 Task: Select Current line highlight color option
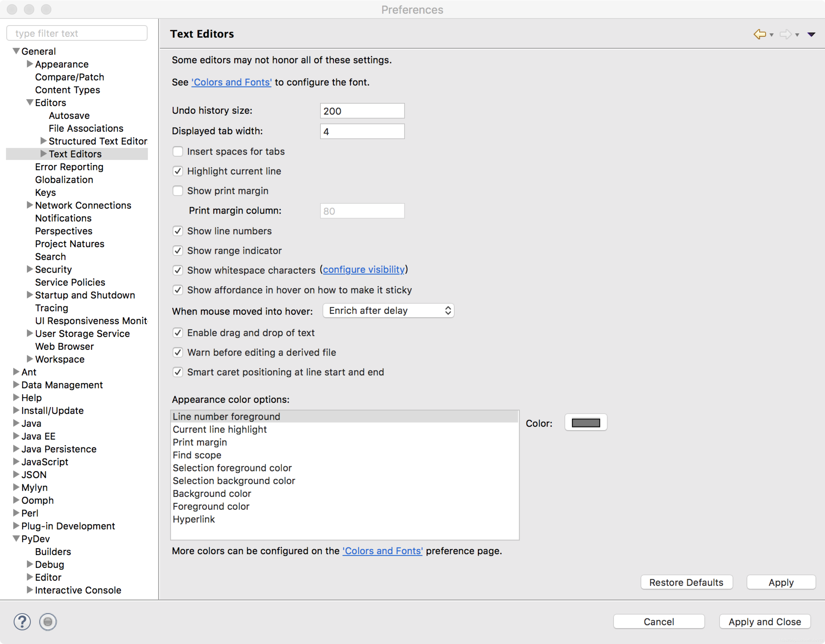pyautogui.click(x=345, y=429)
